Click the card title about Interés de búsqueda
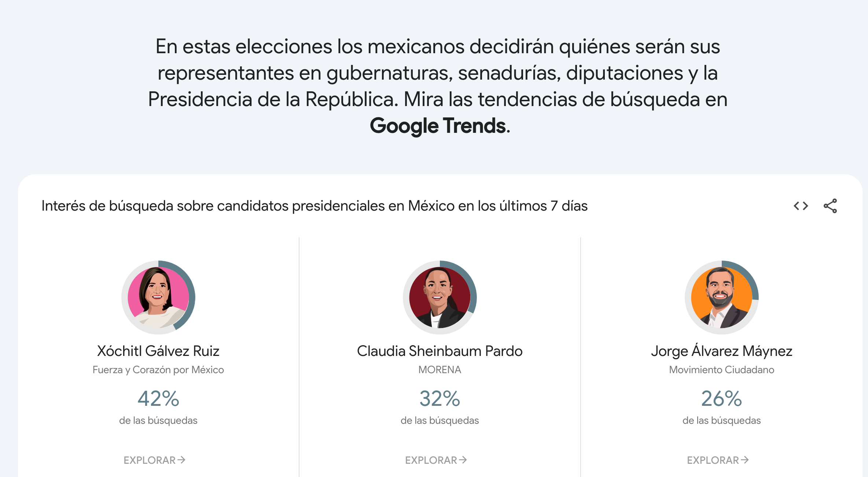868x477 pixels. pyautogui.click(x=314, y=206)
